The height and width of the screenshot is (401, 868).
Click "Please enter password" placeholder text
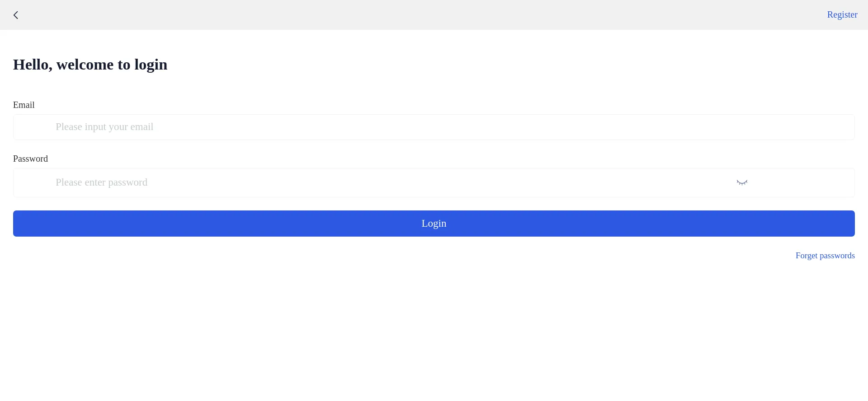click(101, 182)
